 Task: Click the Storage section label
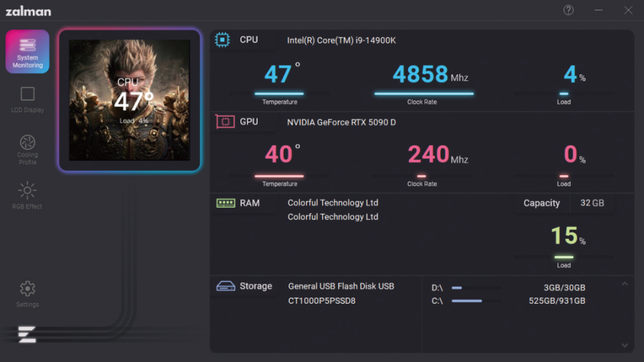point(256,286)
